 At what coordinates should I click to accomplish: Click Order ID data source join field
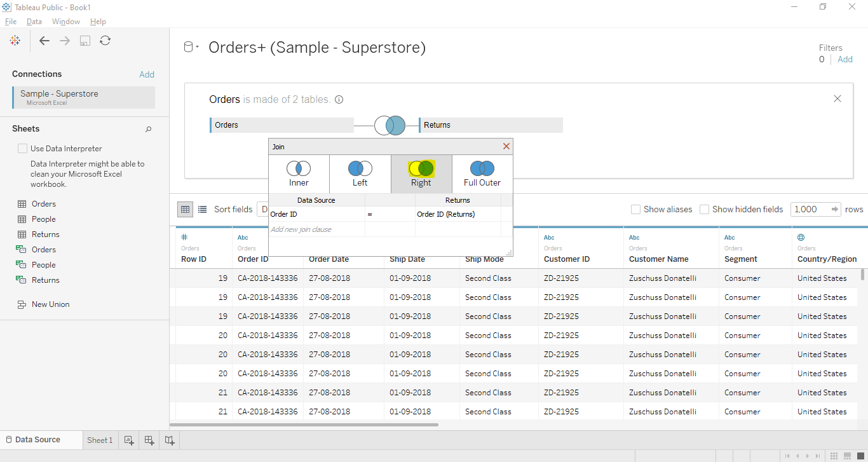click(x=316, y=214)
